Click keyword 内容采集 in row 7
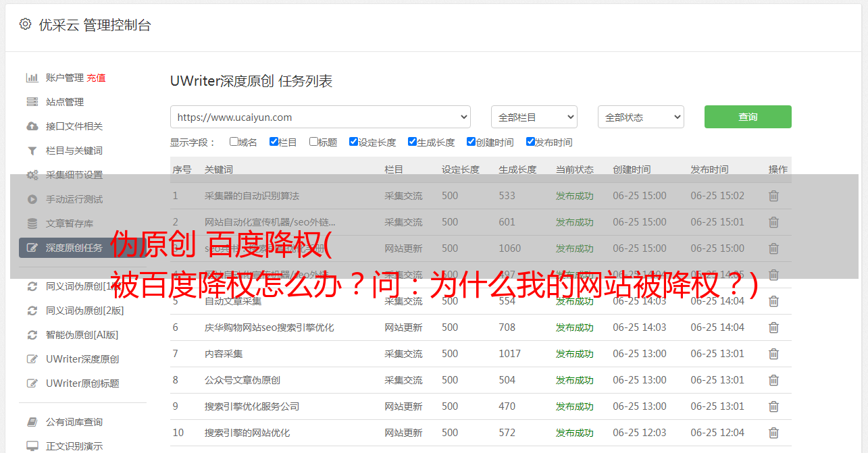The height and width of the screenshot is (453, 868). tap(224, 354)
